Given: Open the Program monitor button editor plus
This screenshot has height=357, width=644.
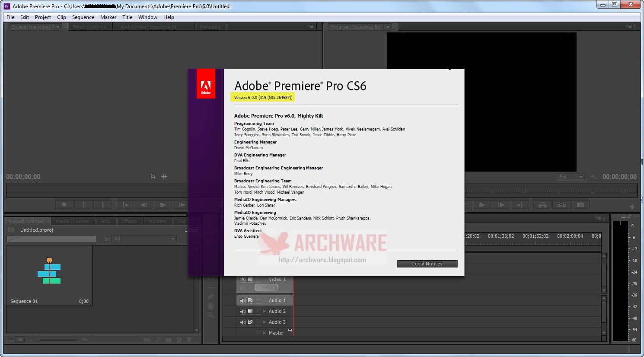Looking at the screenshot, I should click(632, 207).
